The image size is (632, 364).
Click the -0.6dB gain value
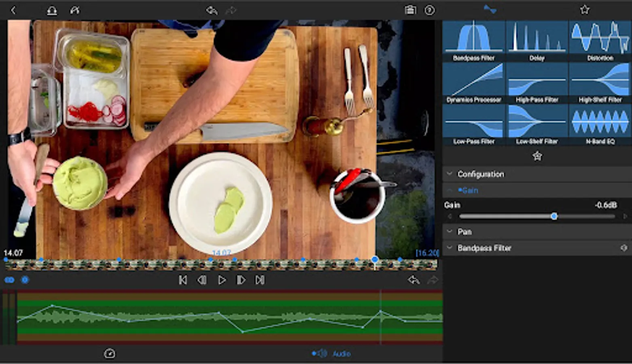tap(606, 205)
